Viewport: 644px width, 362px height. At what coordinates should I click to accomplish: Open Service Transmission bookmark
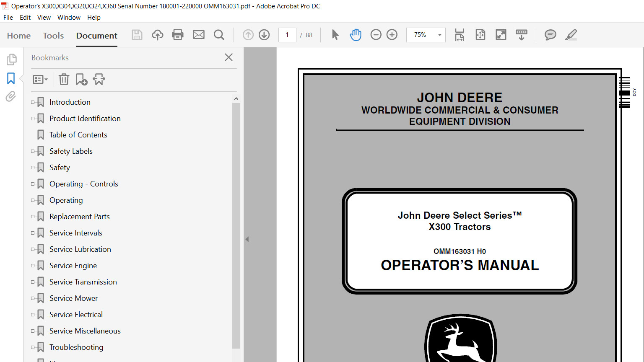click(x=83, y=282)
